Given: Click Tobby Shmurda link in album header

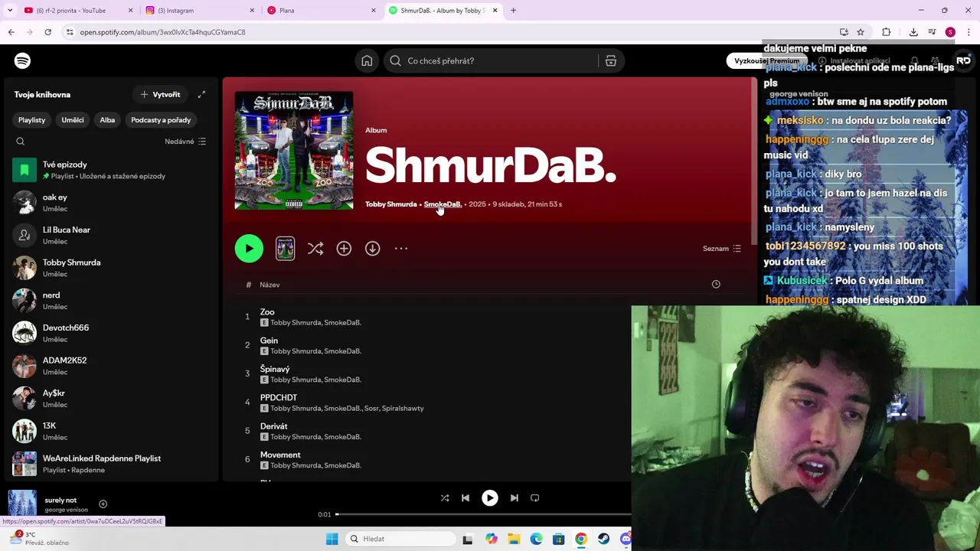Looking at the screenshot, I should [x=390, y=204].
